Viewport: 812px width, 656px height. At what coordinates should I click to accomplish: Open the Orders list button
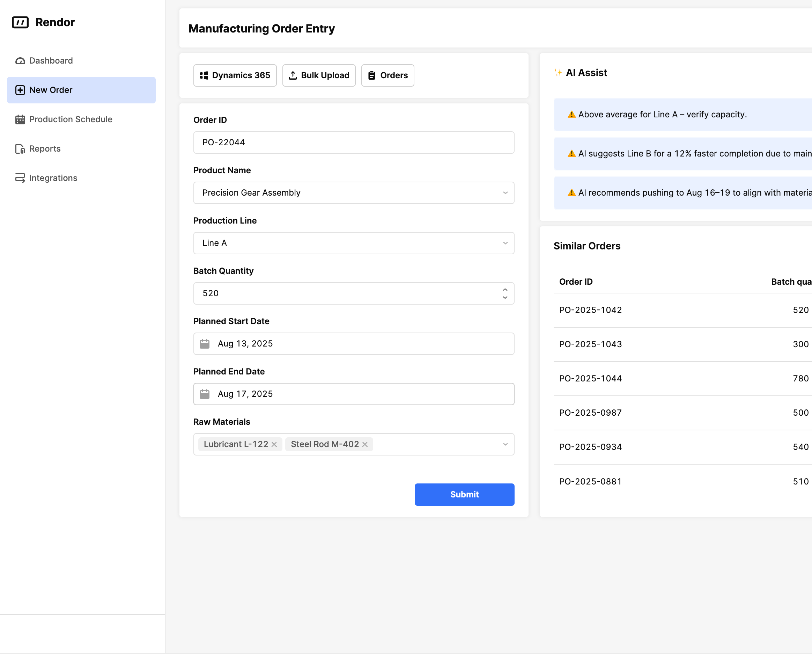[x=387, y=75]
